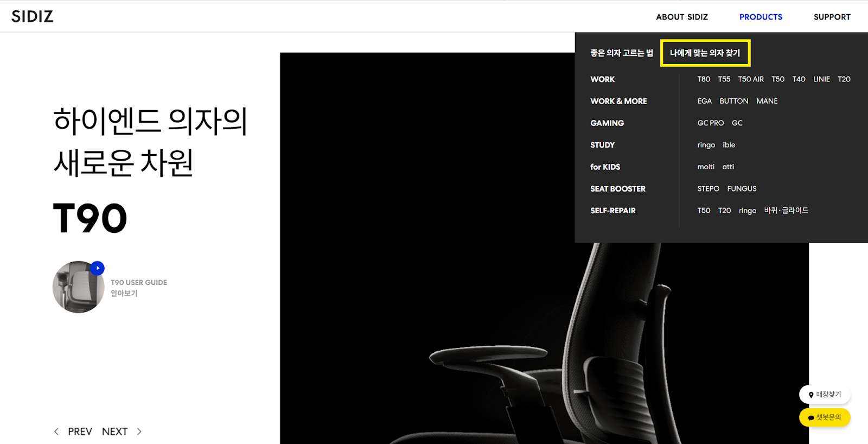Select ringo in SELF-REPAIR row
The image size is (868, 444).
pyautogui.click(x=747, y=211)
